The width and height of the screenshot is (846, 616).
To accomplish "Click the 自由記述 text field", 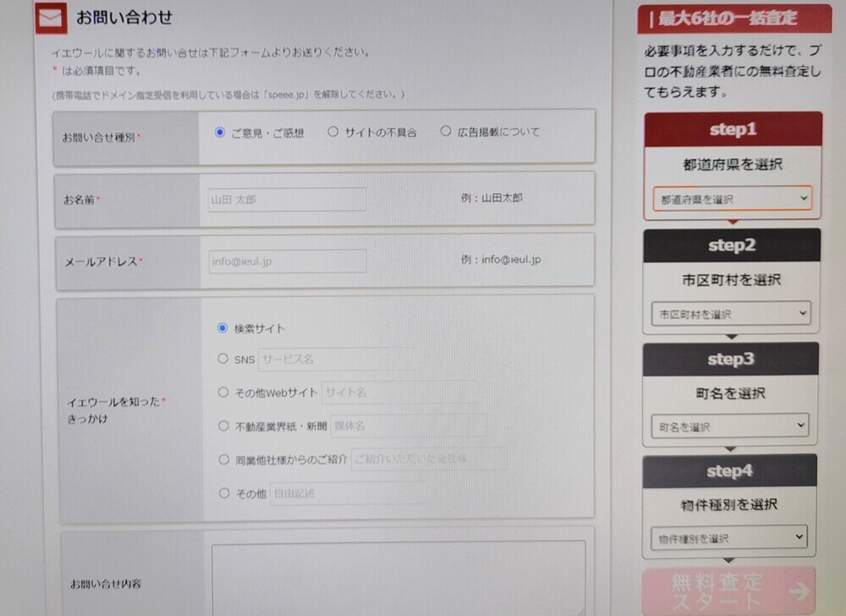I will [x=348, y=493].
